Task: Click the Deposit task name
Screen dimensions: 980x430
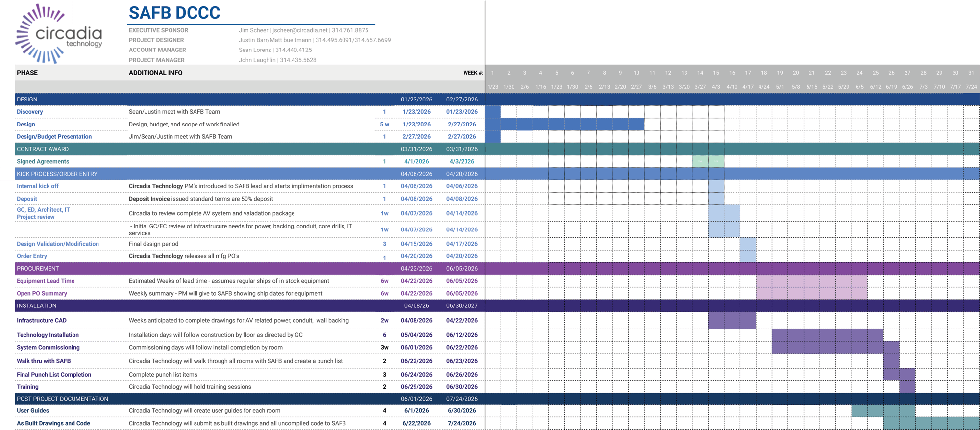Action: click(x=26, y=199)
